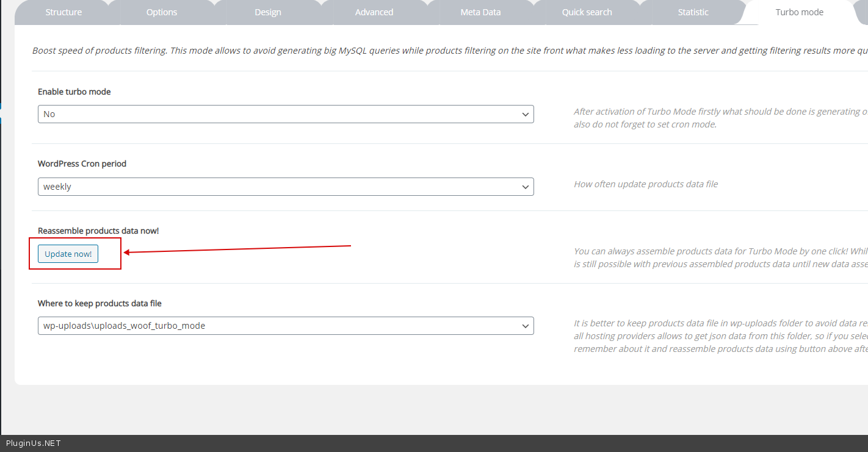Image resolution: width=868 pixels, height=452 pixels.
Task: Click the 'Enable turbo mode' field label
Action: point(74,91)
